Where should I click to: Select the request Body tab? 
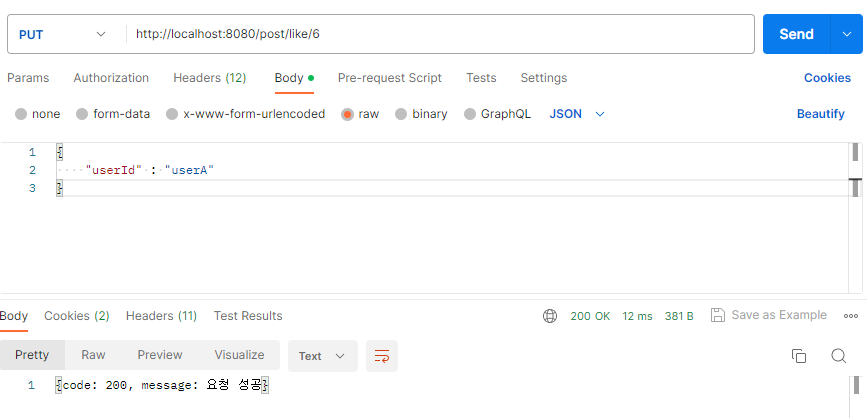[x=294, y=78]
